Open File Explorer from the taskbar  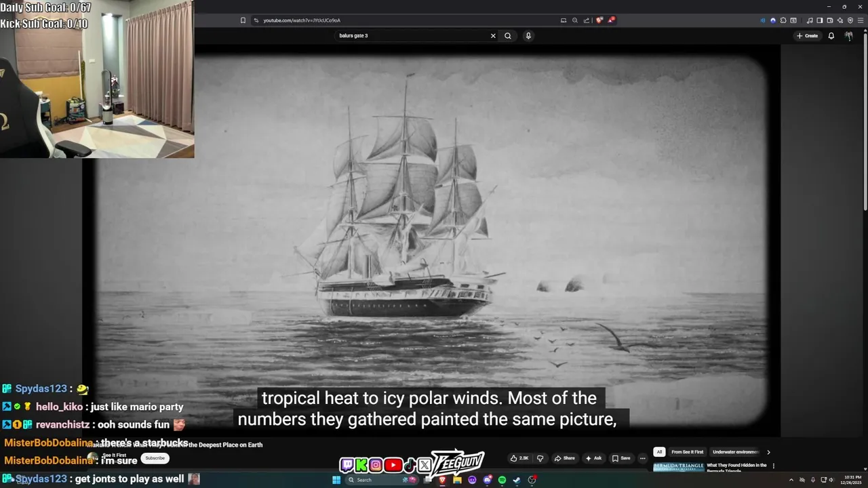(x=457, y=480)
